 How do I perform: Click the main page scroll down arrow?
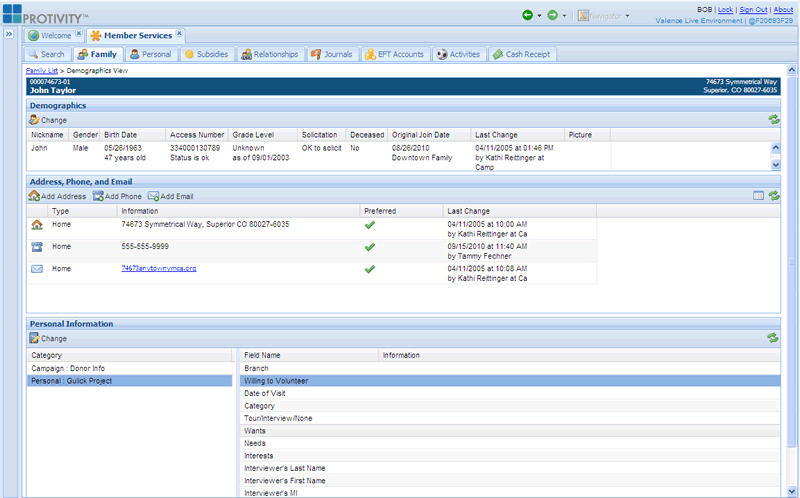point(791,490)
